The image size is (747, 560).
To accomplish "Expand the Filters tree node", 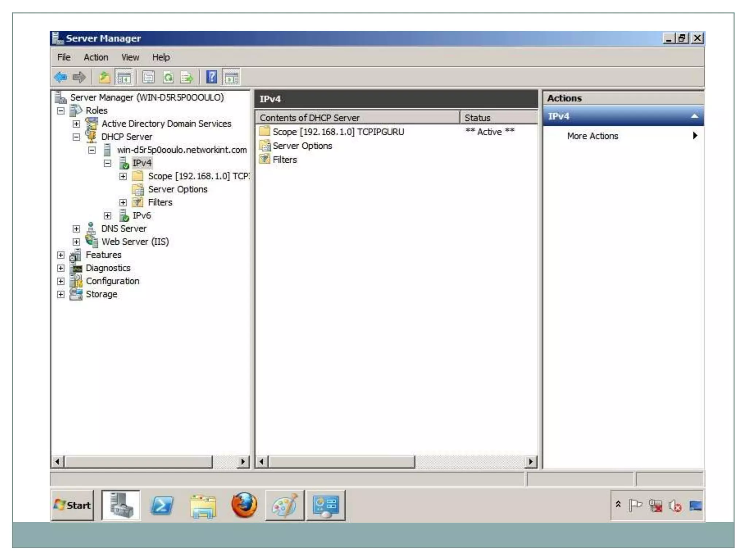I will [x=123, y=202].
